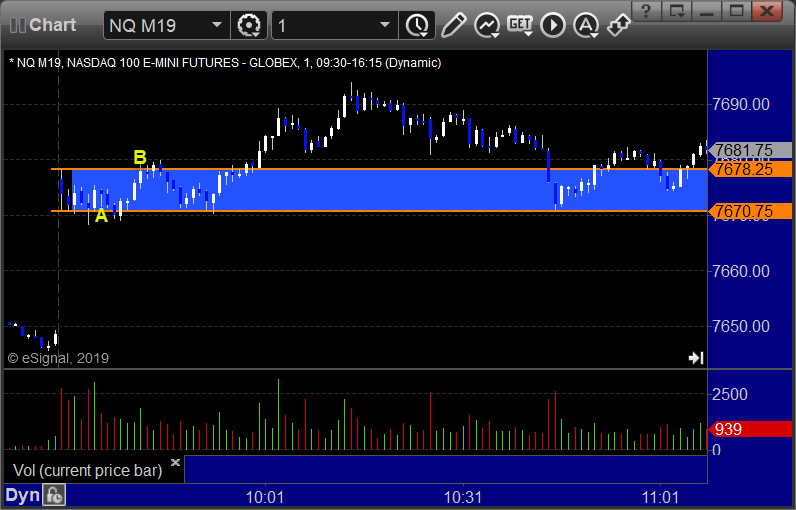Screen dimensions: 796x510
Task: Minimize the chart window
Action: tap(707, 11)
